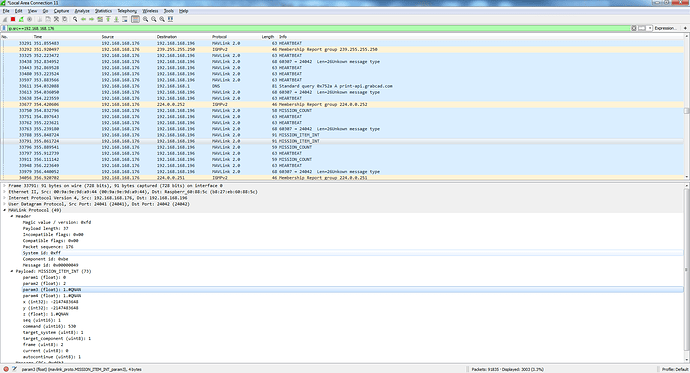This screenshot has width=690, height=373.
Task: Expand the Ethernet II tree node
Action: [x=4, y=192]
